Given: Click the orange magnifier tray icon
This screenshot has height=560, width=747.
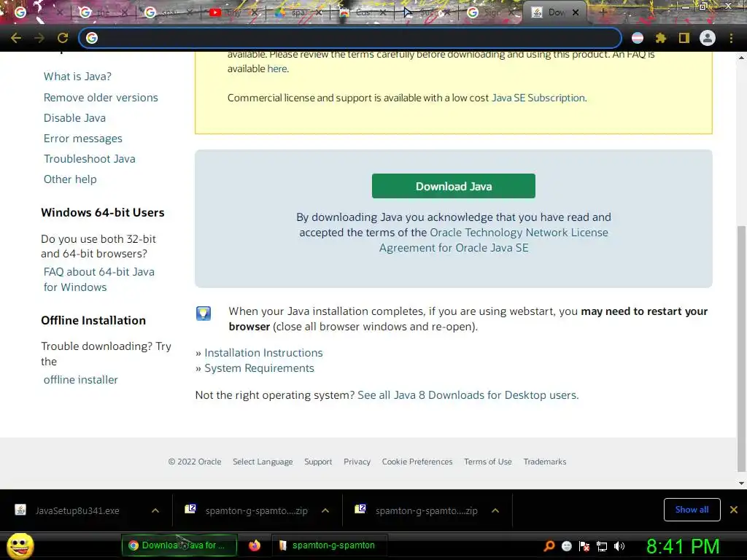Looking at the screenshot, I should pos(549,545).
